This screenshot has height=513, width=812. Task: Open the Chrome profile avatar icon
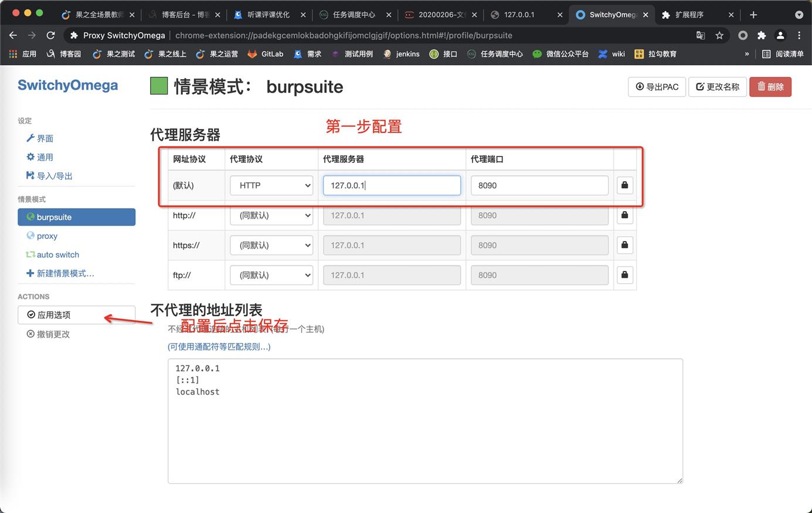(x=780, y=35)
